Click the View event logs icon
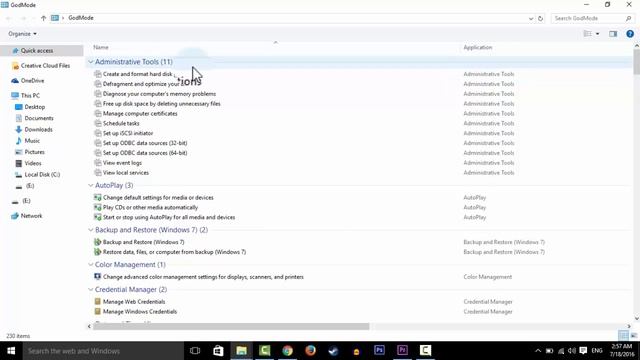This screenshot has height=360, width=640. [x=98, y=163]
